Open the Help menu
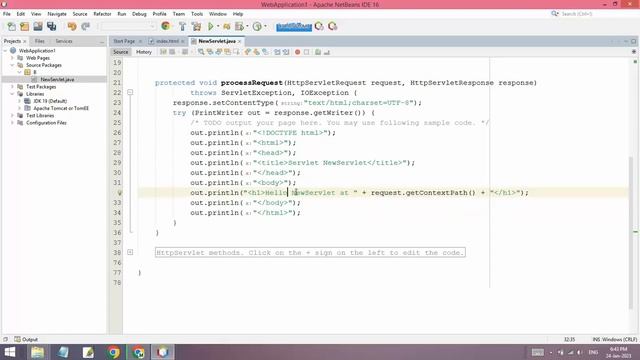The height and width of the screenshot is (360, 640). pyautogui.click(x=238, y=14)
